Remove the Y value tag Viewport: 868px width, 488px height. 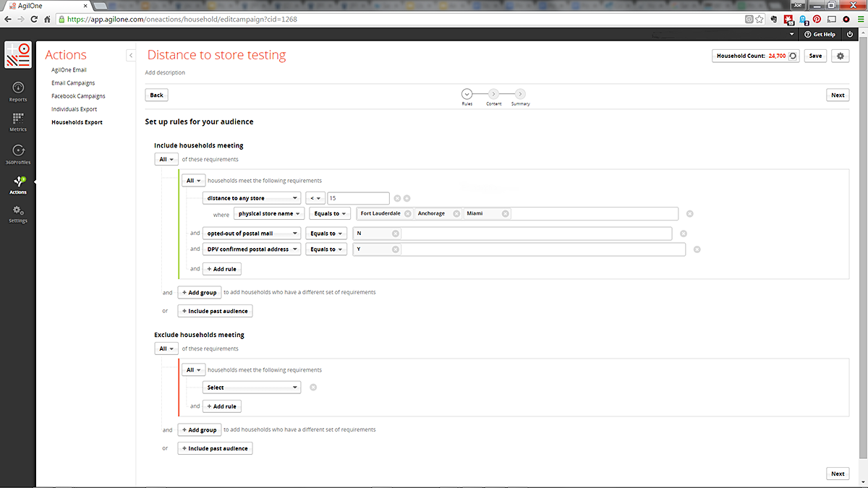click(x=395, y=249)
